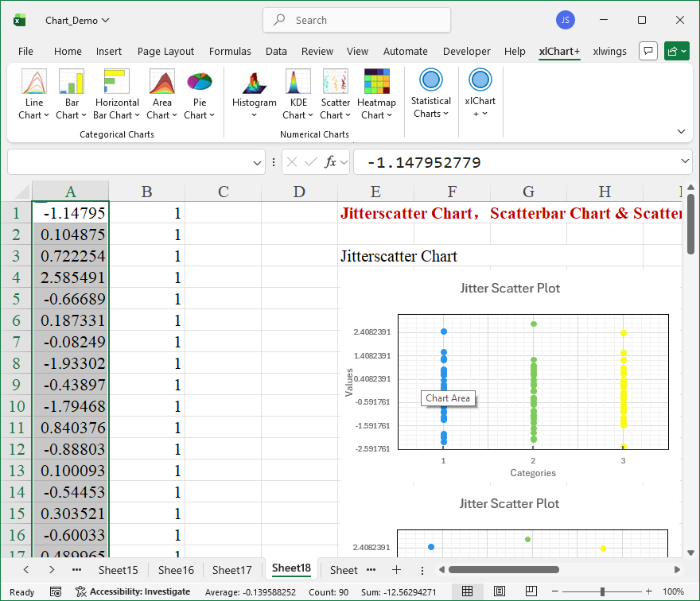The width and height of the screenshot is (700, 601).
Task: Open the Histogram chart icon
Action: pos(254,82)
